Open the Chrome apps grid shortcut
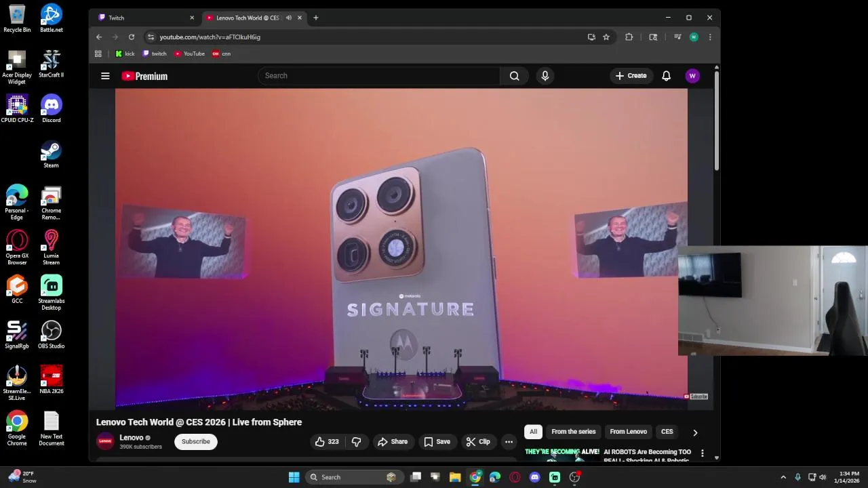This screenshot has height=488, width=868. pyautogui.click(x=98, y=54)
